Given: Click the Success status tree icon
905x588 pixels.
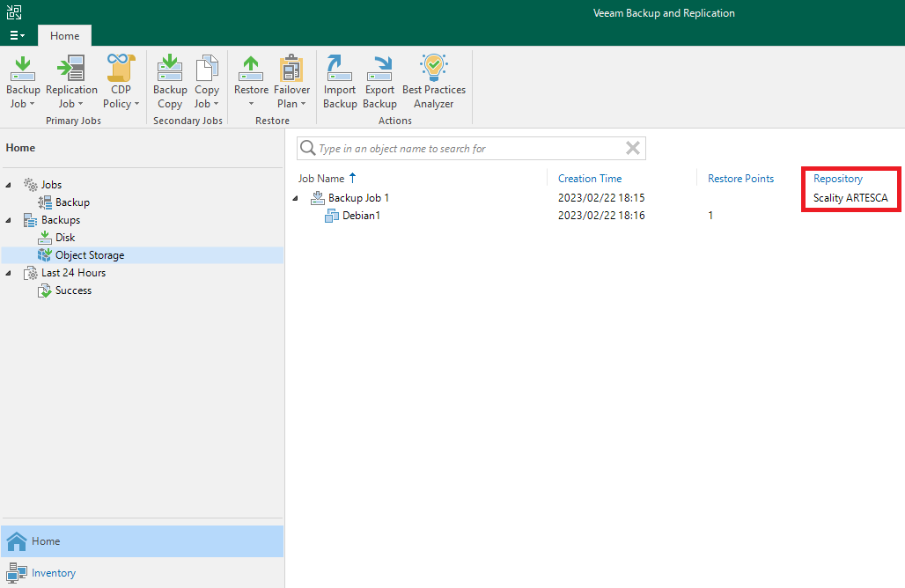Looking at the screenshot, I should click(x=44, y=290).
